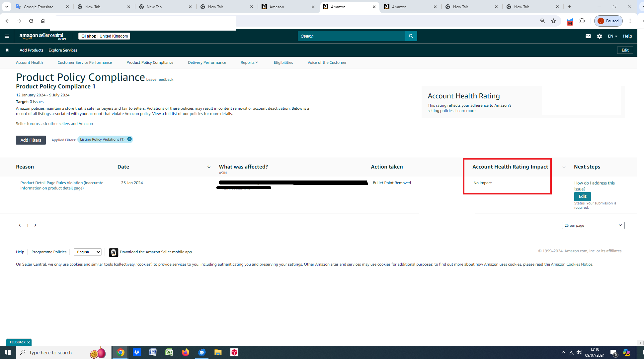Open 'ask other sellers and Amazon' link
This screenshot has height=359, width=644.
click(67, 124)
